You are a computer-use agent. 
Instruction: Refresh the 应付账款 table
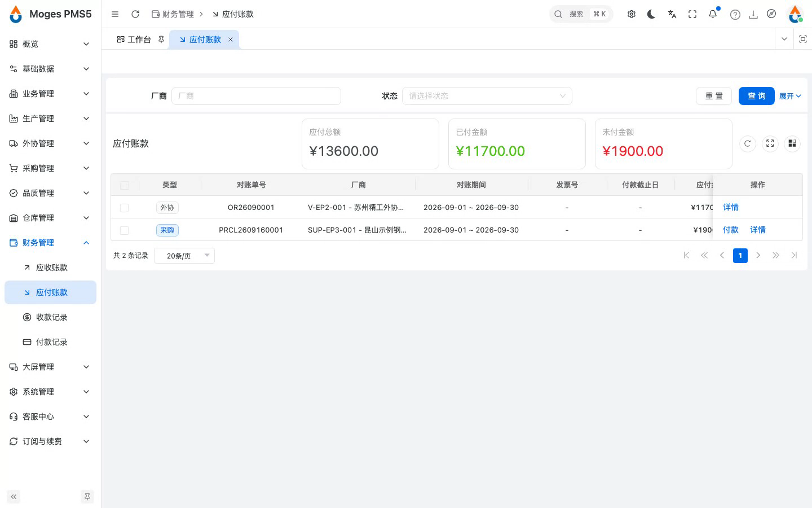click(748, 143)
